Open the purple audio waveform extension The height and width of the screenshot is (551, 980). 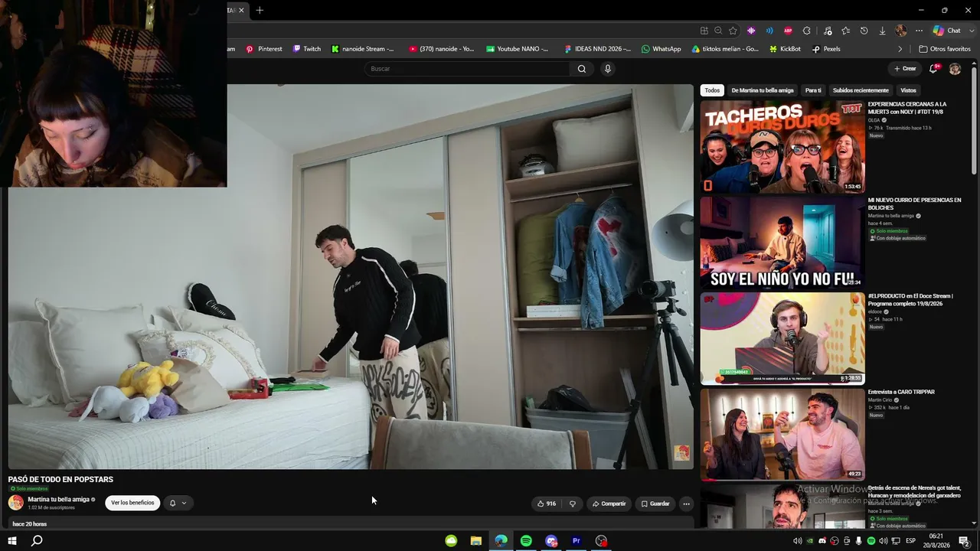tap(751, 31)
